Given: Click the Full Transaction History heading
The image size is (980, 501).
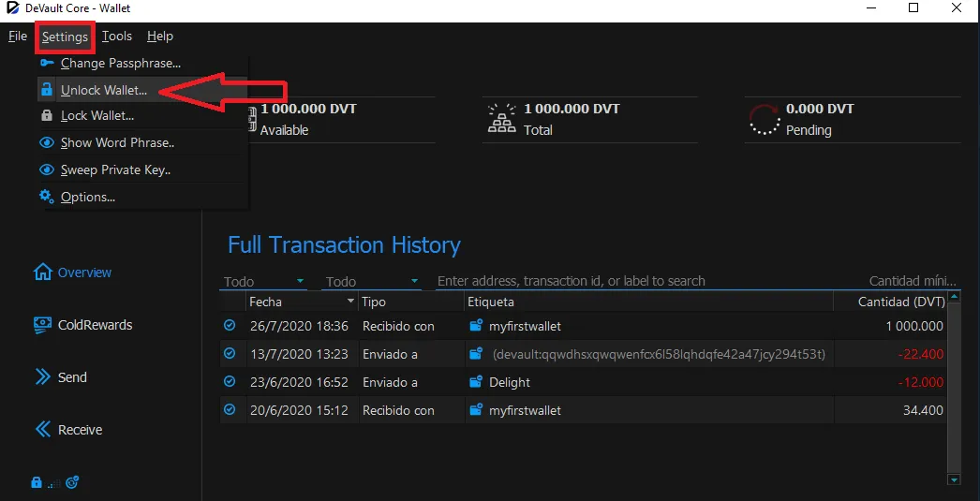Looking at the screenshot, I should (344, 244).
